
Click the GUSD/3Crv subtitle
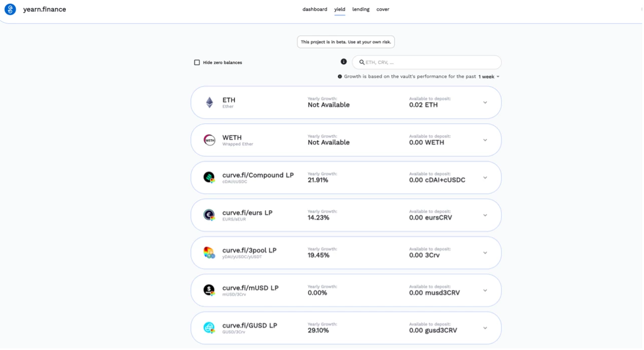click(234, 332)
